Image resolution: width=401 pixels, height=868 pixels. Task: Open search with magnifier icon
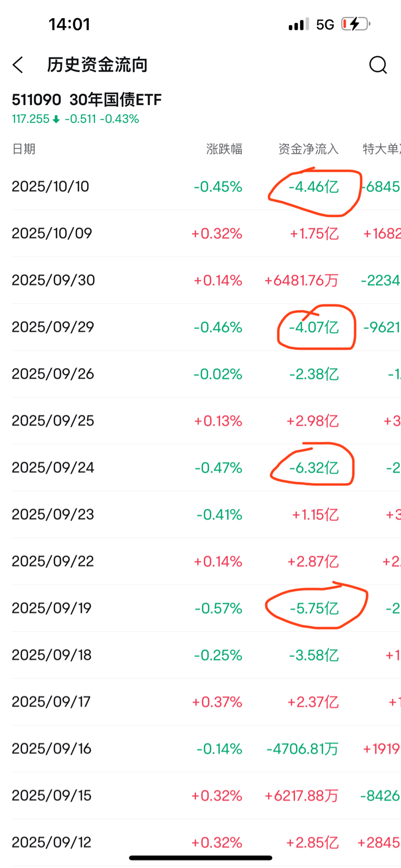[x=378, y=65]
